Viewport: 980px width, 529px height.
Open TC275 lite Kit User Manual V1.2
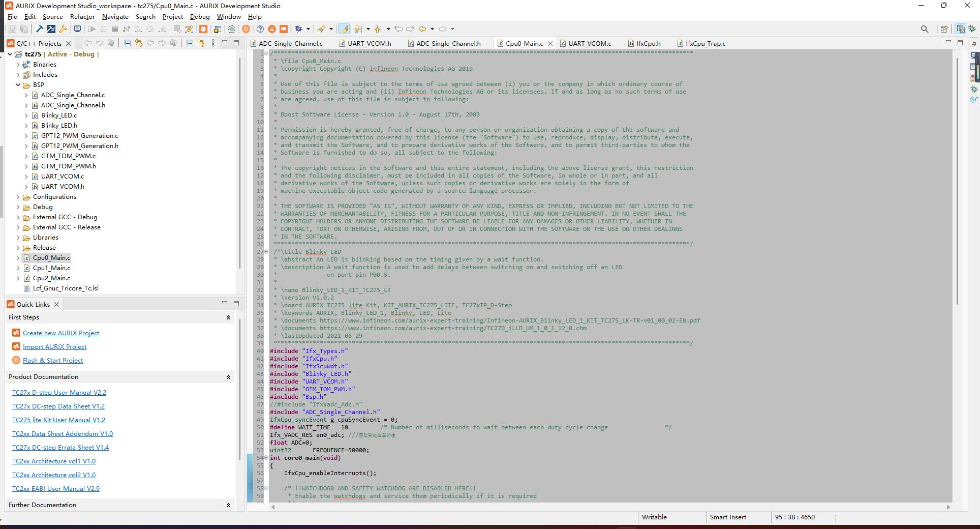[x=58, y=420]
